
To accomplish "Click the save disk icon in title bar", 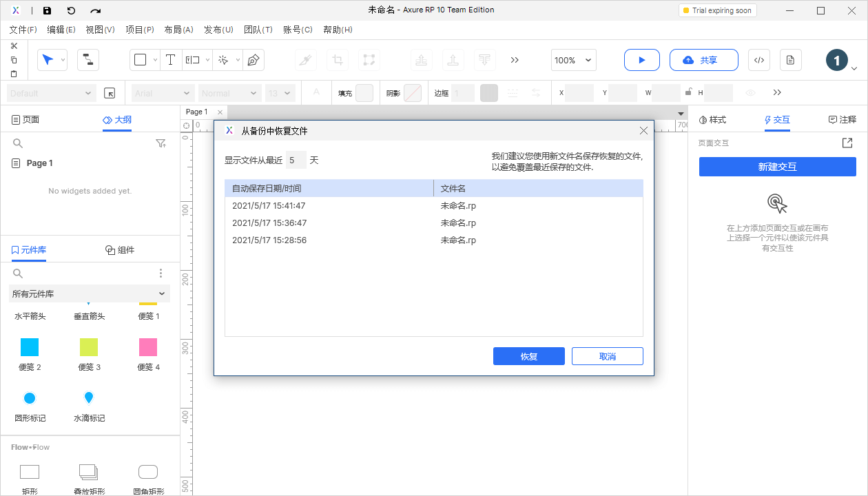I will tap(47, 10).
